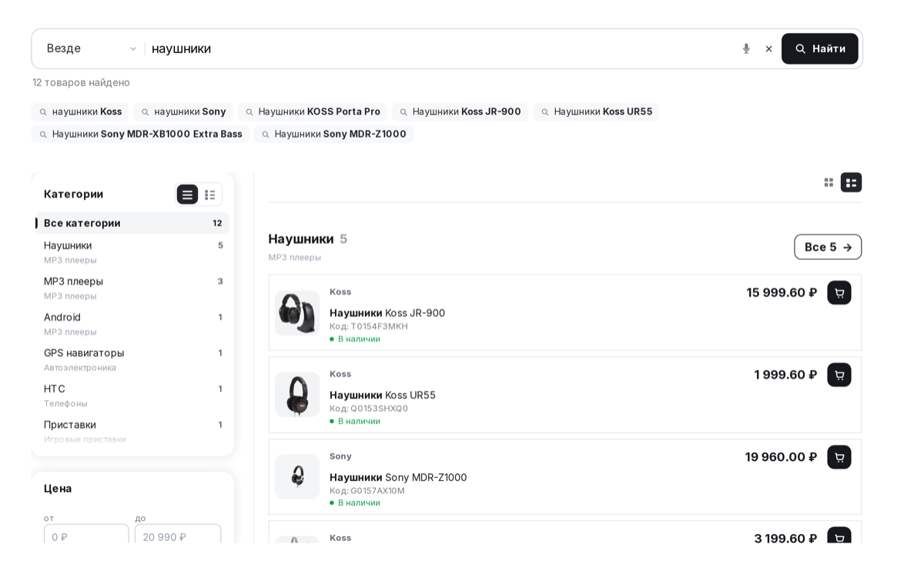The image size is (924, 574).
Task: Show categories as a flat list
Action: [187, 195]
